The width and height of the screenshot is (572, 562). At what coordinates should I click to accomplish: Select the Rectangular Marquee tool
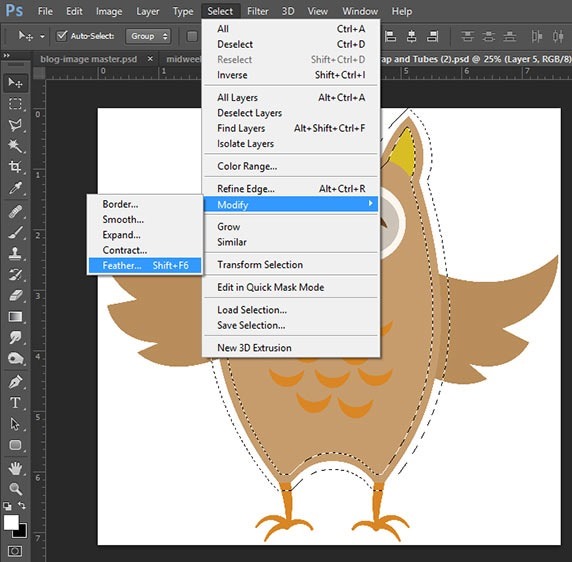15,104
